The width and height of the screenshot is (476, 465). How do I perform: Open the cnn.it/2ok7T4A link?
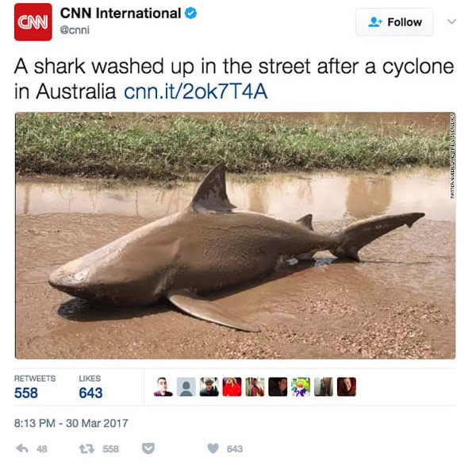pos(196,91)
